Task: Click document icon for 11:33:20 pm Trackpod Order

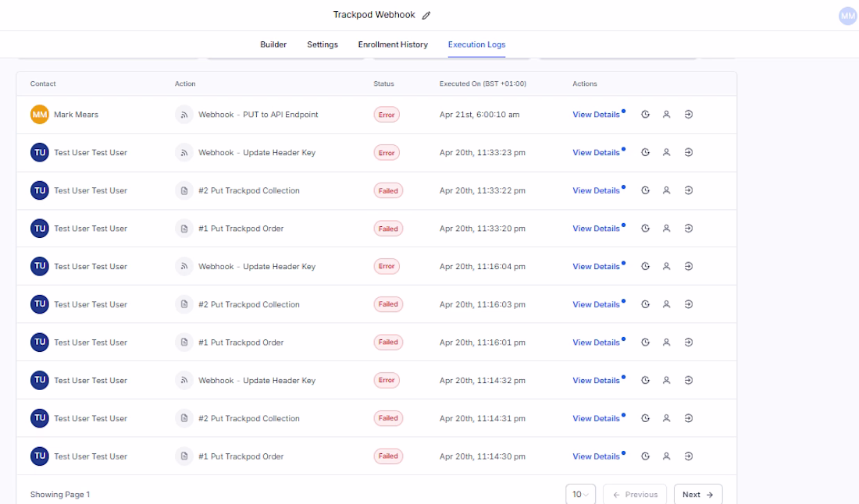Action: click(x=184, y=229)
